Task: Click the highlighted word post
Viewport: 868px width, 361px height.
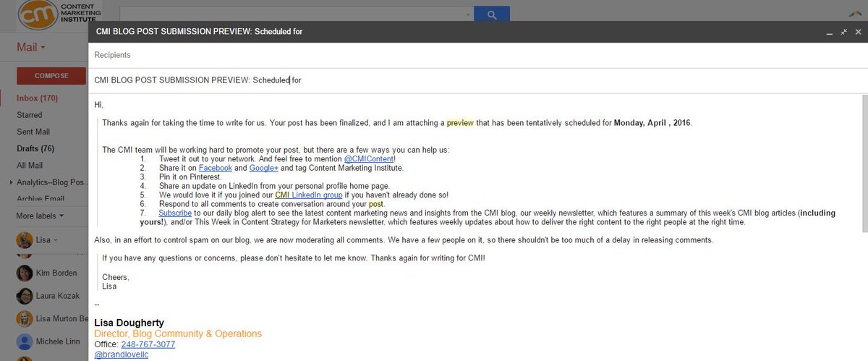Action: click(376, 204)
